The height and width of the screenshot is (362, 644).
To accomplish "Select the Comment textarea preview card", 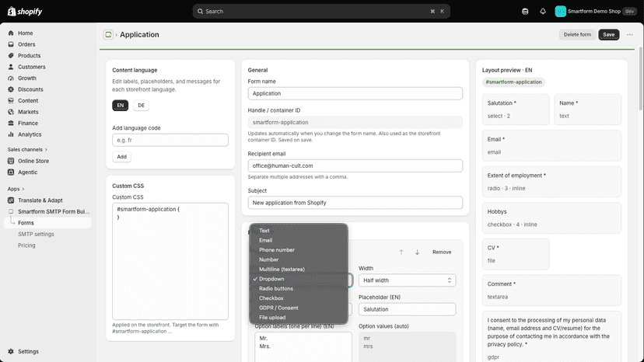I will [551, 291].
